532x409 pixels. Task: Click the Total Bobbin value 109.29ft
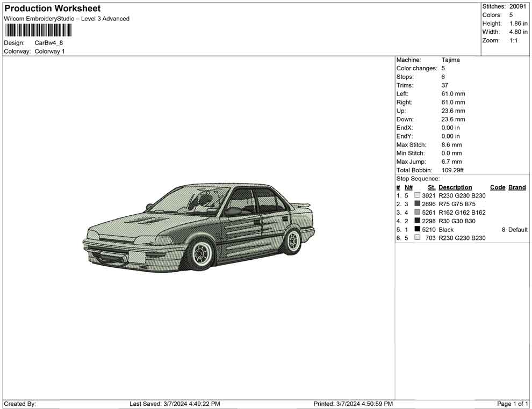pyautogui.click(x=452, y=170)
